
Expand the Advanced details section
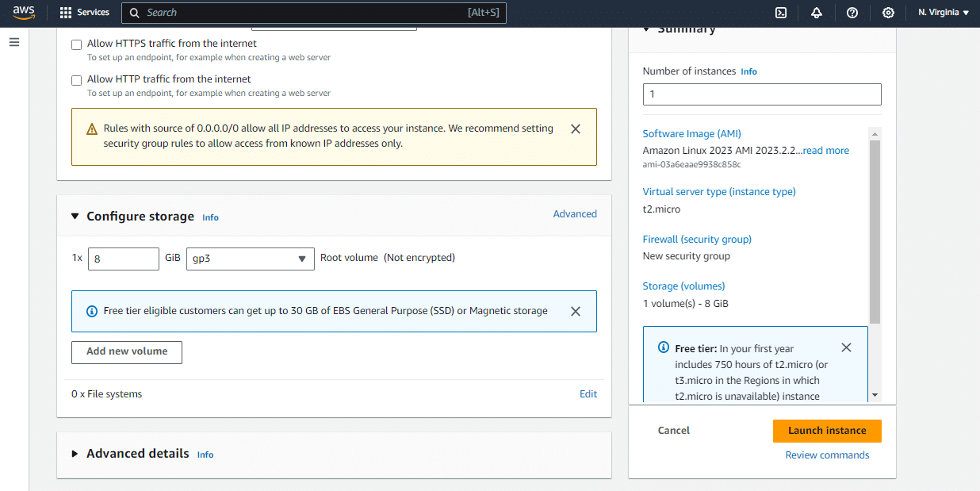coord(75,454)
